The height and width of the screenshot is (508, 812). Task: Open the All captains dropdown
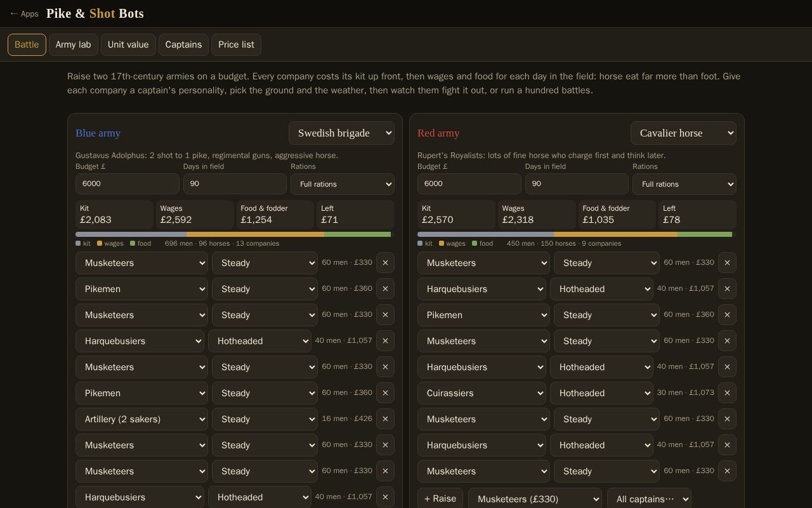[x=649, y=499]
